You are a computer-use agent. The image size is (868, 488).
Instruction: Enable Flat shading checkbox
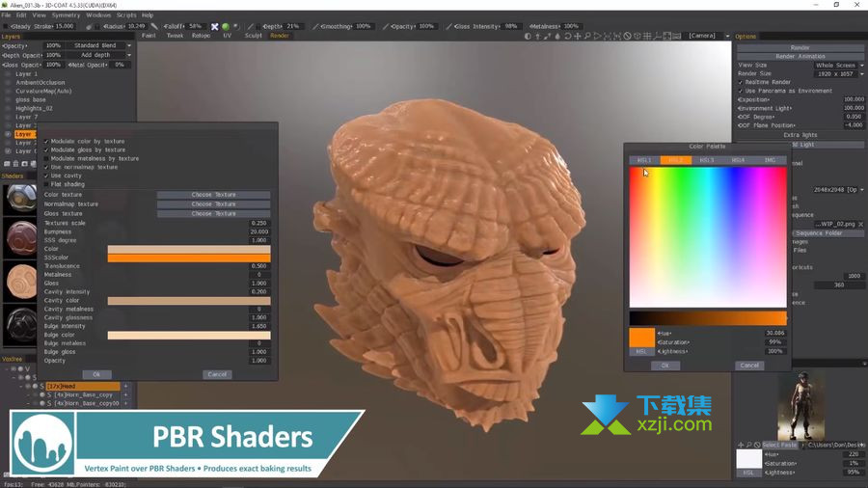(46, 184)
